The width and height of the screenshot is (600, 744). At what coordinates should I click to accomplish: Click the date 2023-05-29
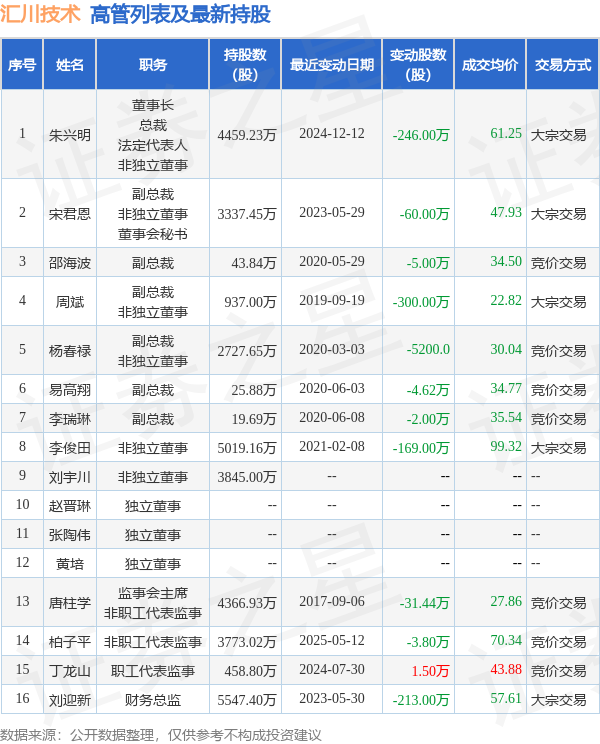[332, 212]
